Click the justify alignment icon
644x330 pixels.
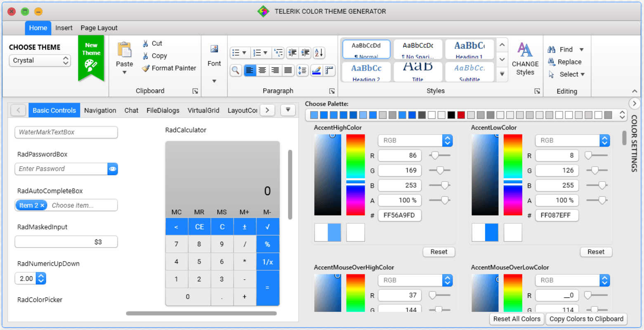288,71
